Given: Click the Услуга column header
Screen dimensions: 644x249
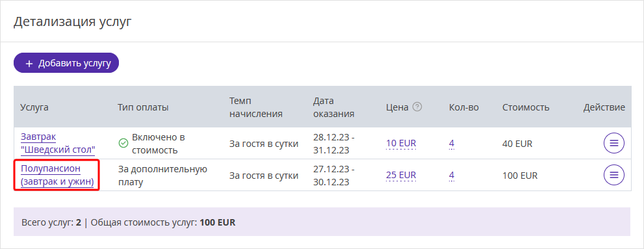Looking at the screenshot, I should 34,108.
